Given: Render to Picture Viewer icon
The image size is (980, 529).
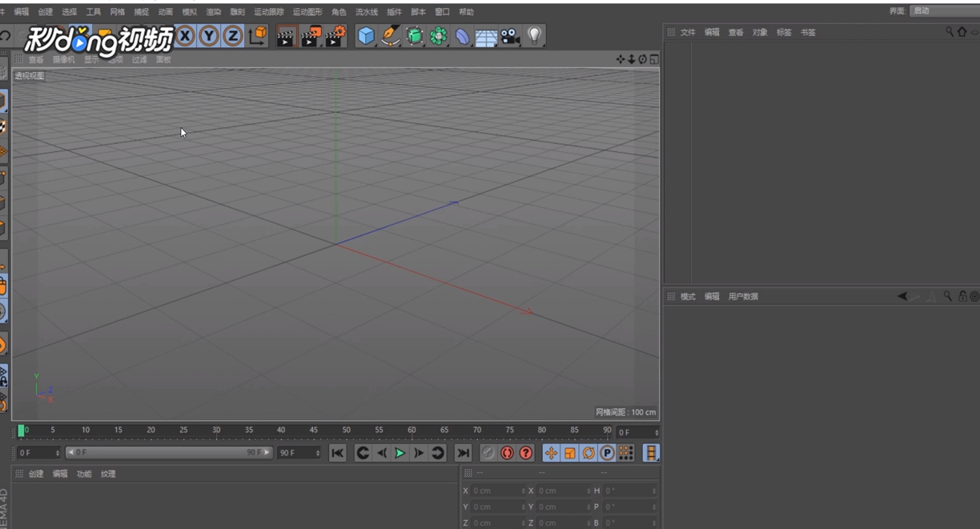Looking at the screenshot, I should 311,36.
